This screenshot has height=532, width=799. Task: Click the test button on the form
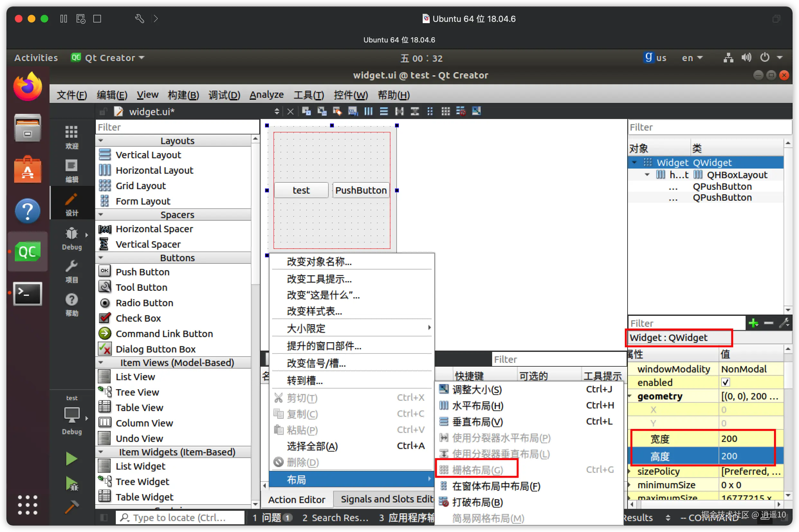(x=301, y=190)
